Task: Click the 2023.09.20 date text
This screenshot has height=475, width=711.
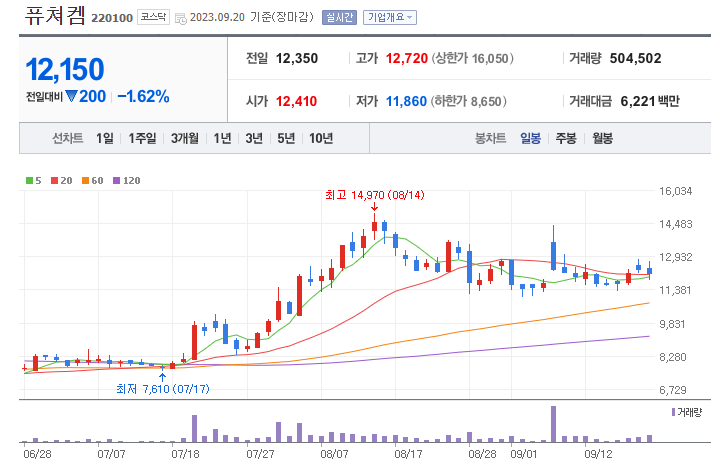Action: [217, 17]
